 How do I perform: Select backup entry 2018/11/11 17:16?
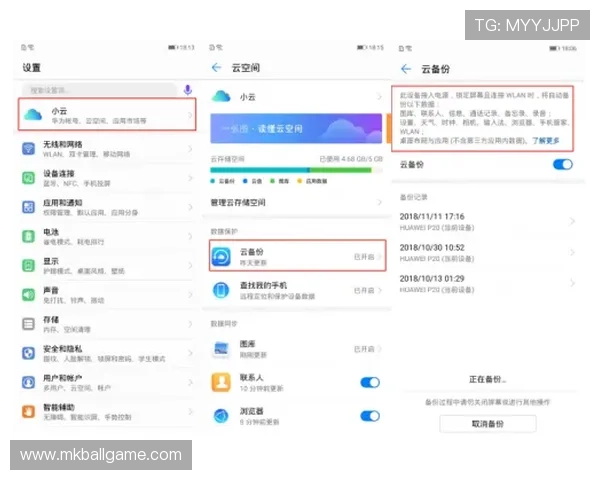tap(487, 221)
